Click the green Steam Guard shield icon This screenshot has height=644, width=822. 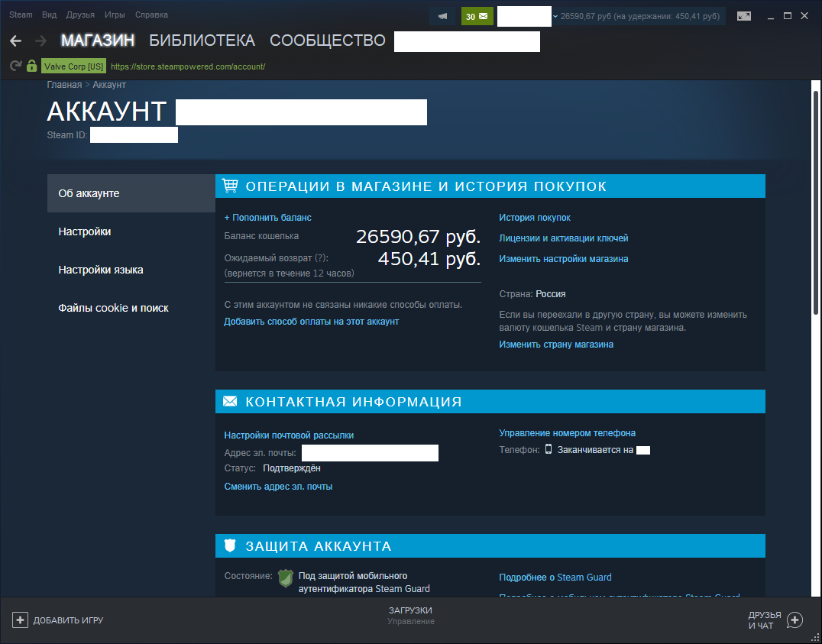285,578
